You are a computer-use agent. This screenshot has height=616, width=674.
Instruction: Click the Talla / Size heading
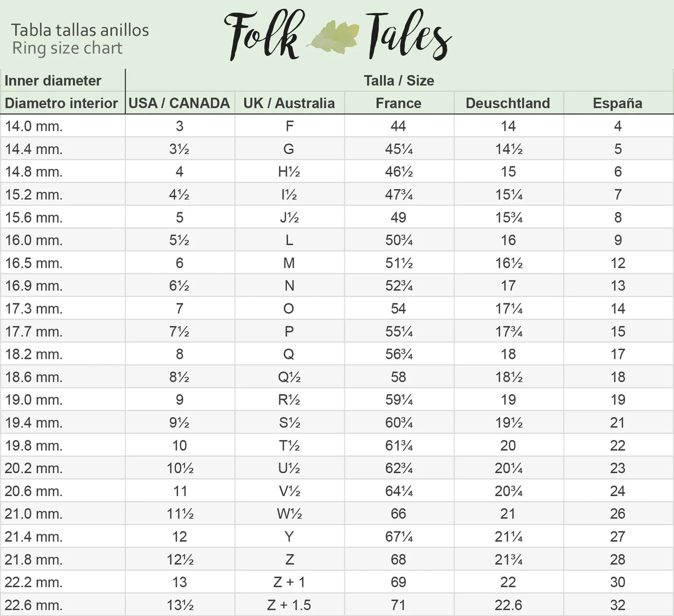coord(399,80)
